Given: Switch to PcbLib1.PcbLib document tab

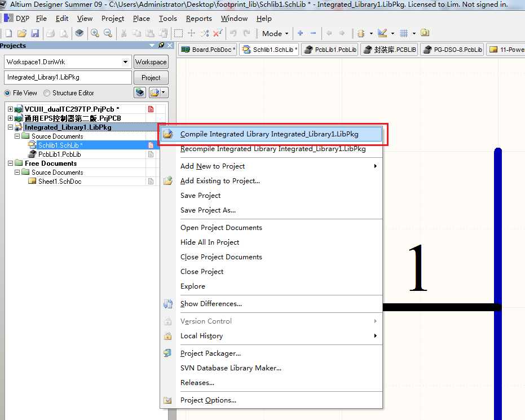Looking at the screenshot, I should [x=330, y=50].
